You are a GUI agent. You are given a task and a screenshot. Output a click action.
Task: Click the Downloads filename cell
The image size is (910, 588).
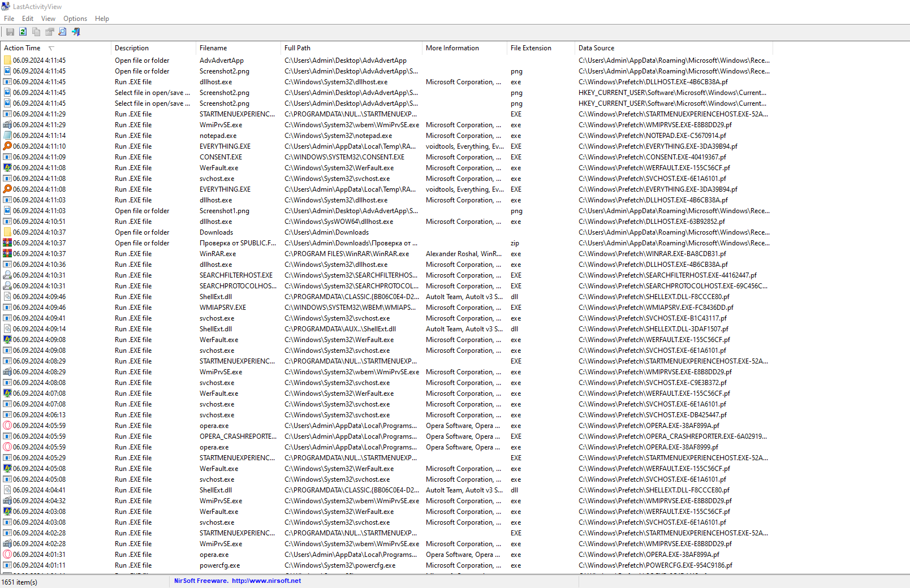point(216,232)
